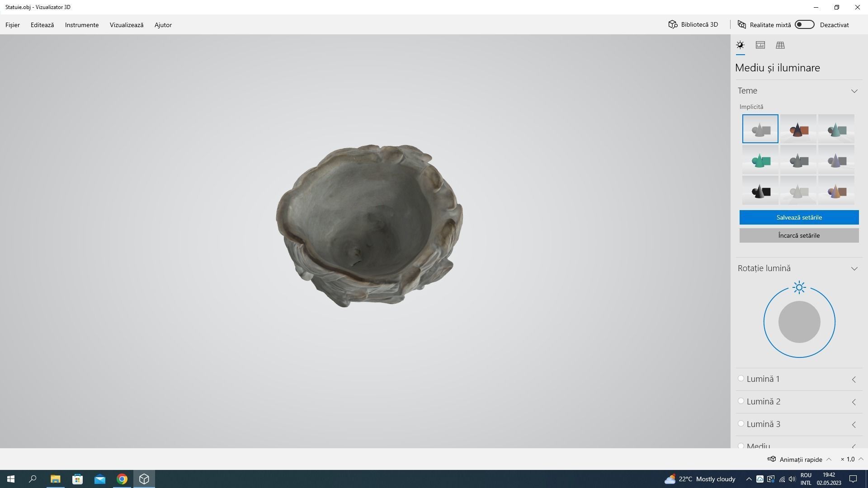Viewport: 868px width, 488px height.
Task: Open the Fișier menu
Action: [13, 25]
